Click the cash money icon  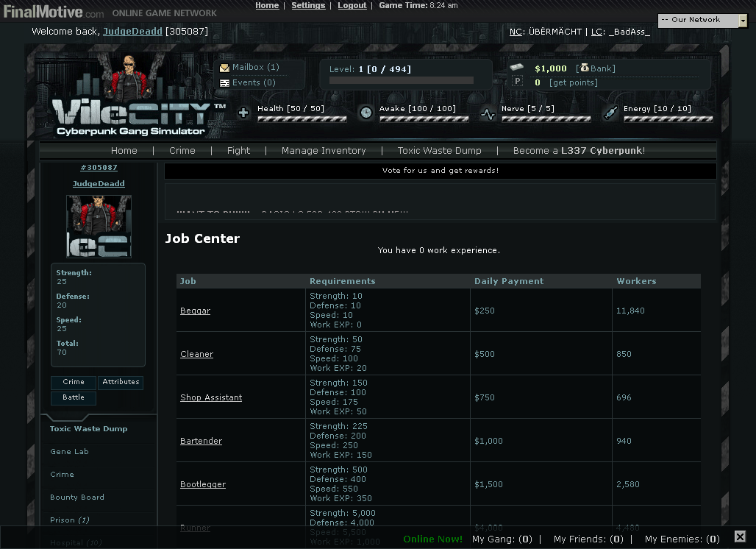[x=517, y=68]
